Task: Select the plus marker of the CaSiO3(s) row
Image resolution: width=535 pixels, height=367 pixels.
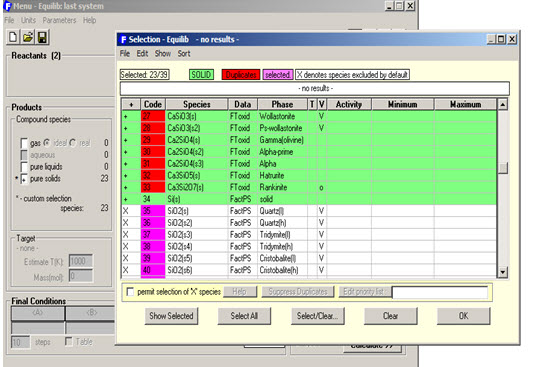Action: point(126,117)
